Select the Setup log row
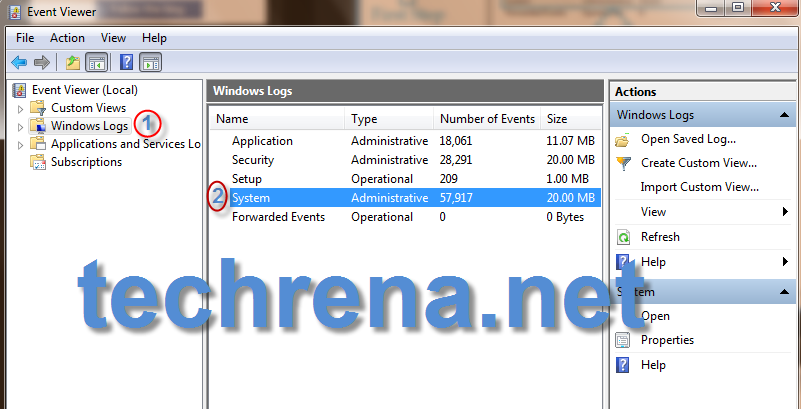This screenshot has height=409, width=801. tap(406, 179)
